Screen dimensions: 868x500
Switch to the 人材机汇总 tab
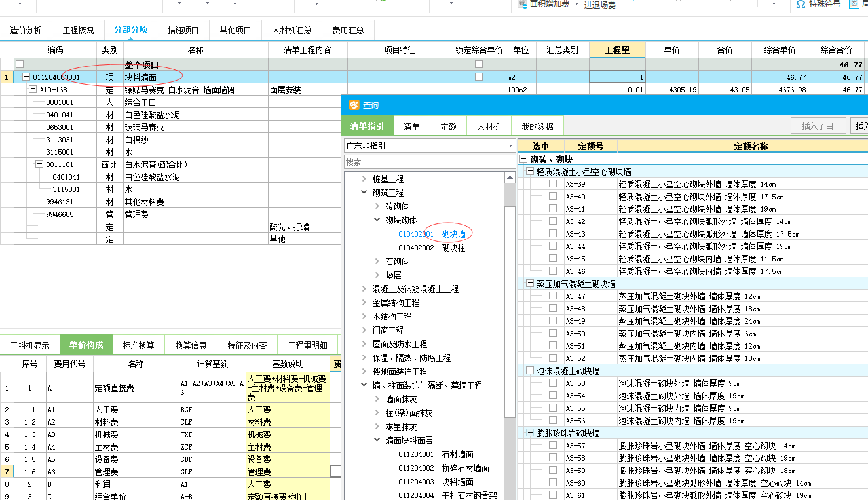point(292,30)
